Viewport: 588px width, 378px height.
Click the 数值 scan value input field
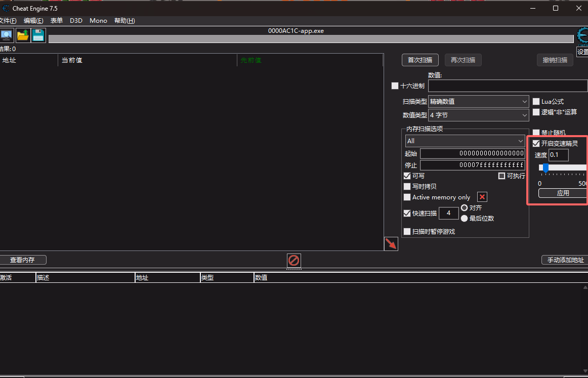coord(508,86)
